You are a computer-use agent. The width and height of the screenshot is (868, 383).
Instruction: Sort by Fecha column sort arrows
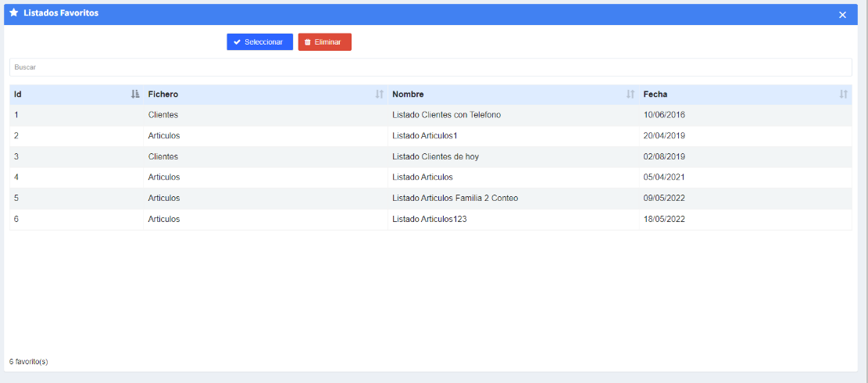(843, 95)
